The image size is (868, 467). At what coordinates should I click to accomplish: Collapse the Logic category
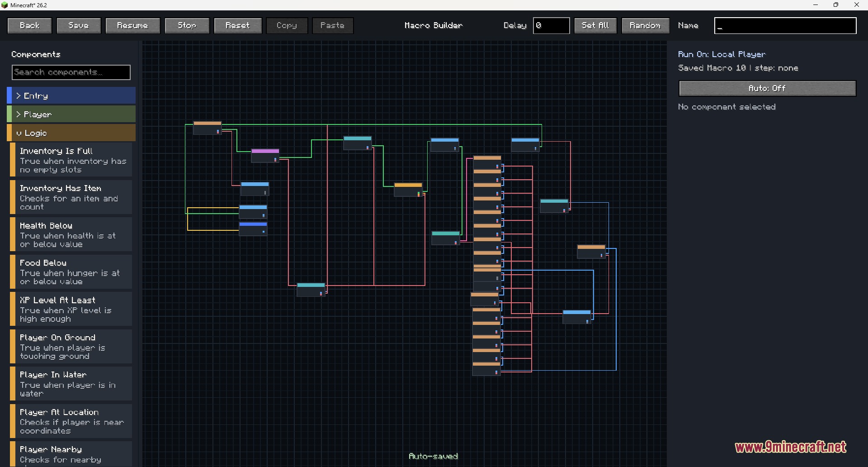point(71,133)
